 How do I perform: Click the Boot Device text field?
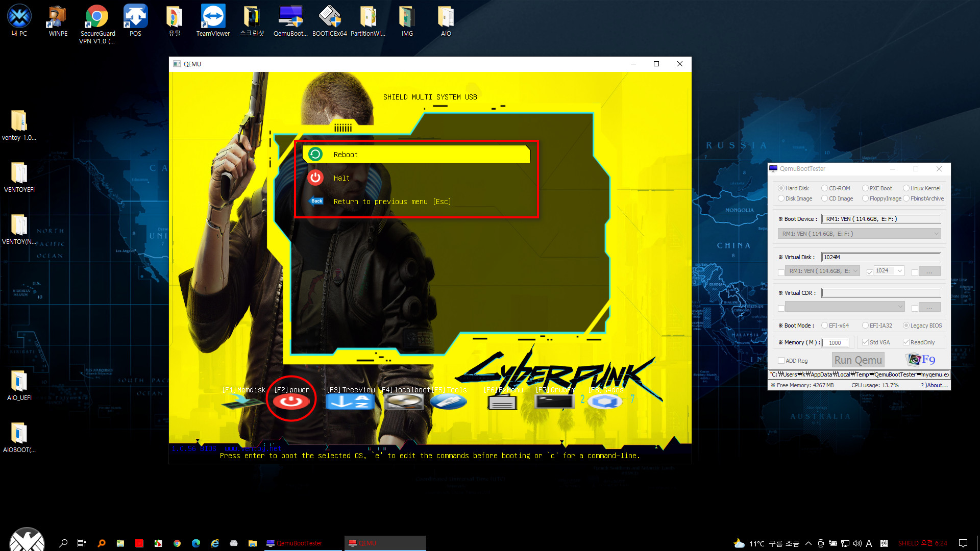(881, 219)
